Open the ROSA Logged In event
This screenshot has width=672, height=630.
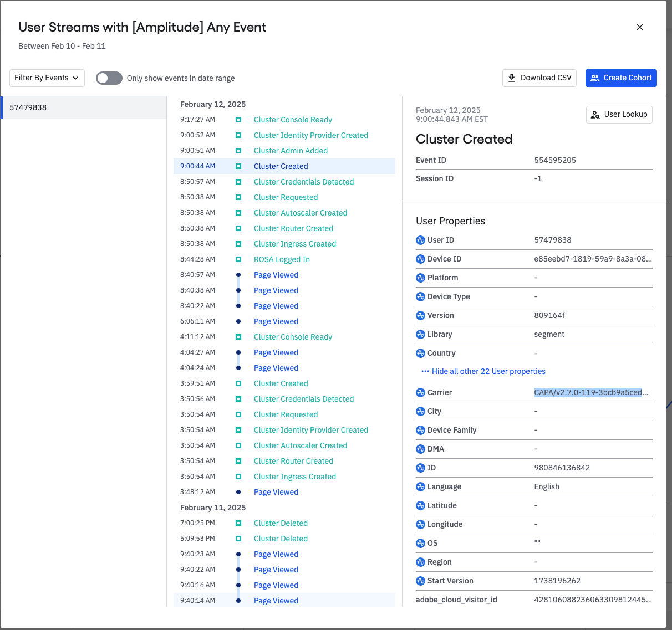[x=284, y=259]
